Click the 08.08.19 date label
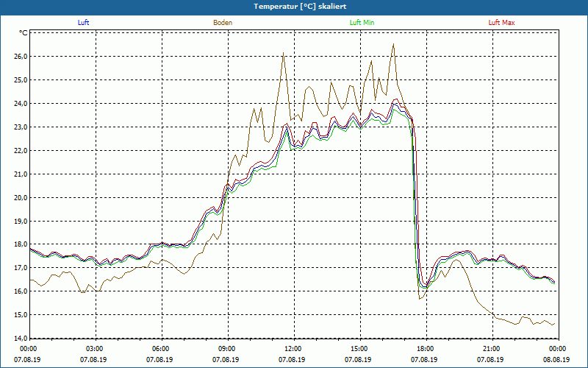Viewport: 588px width, 368px height. click(556, 359)
